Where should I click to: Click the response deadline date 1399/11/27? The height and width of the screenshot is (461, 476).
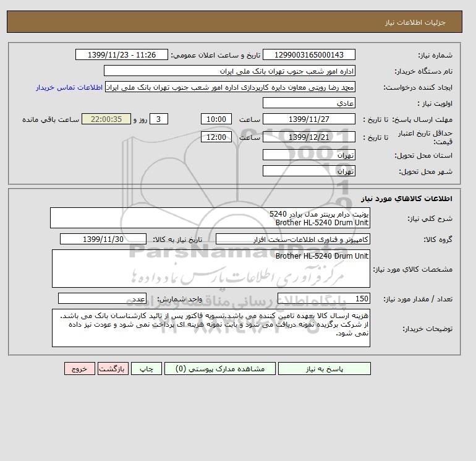(x=308, y=119)
